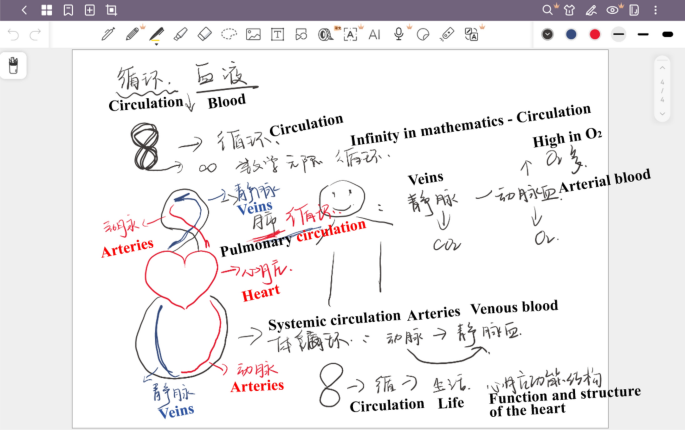This screenshot has height=430, width=685.
Task: Go to previous page with up chevron
Action: point(662,68)
